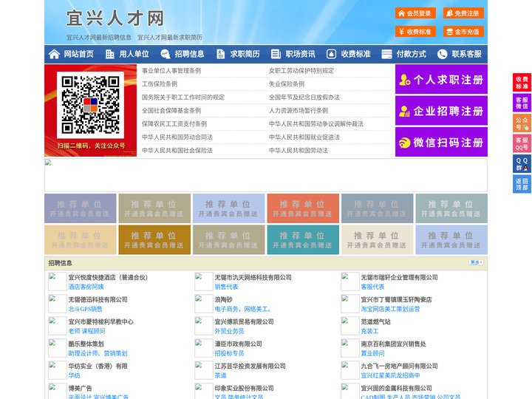Click the logo image of 宜兴悦度快捷酒店

pyautogui.click(x=57, y=282)
